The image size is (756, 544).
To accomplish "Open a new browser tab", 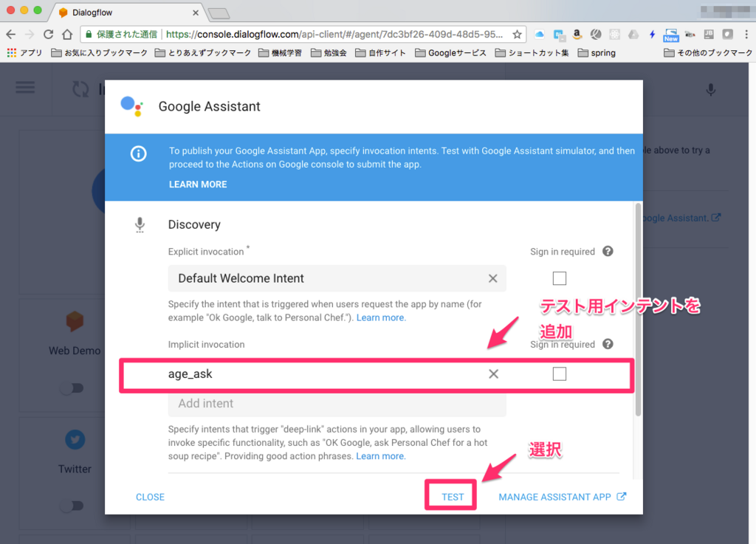I will pos(219,13).
